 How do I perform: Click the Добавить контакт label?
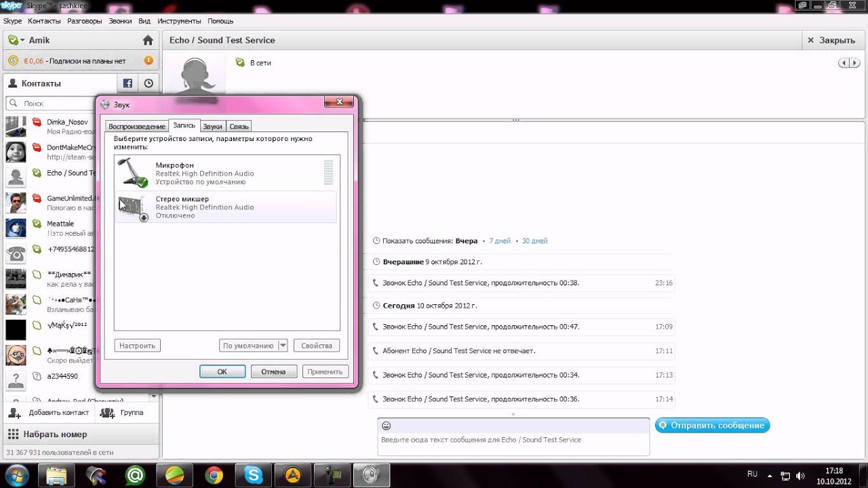(59, 413)
